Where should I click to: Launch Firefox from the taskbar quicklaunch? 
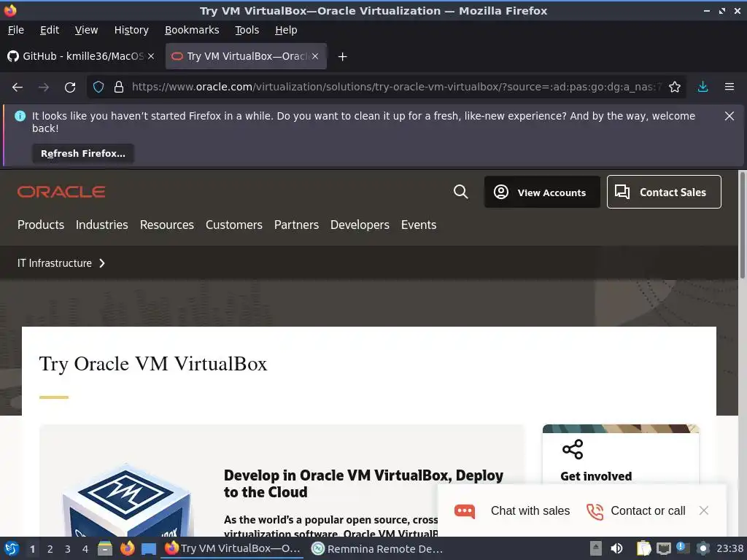coord(127,548)
